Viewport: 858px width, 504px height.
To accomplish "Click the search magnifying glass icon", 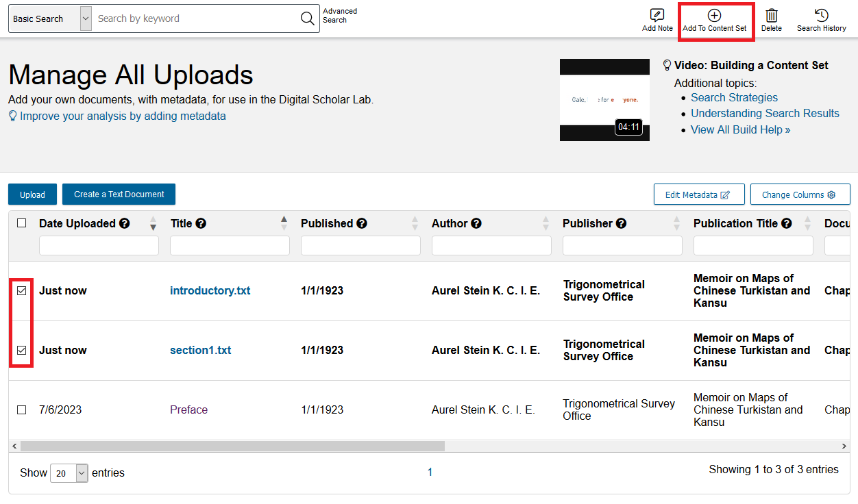I will (307, 18).
